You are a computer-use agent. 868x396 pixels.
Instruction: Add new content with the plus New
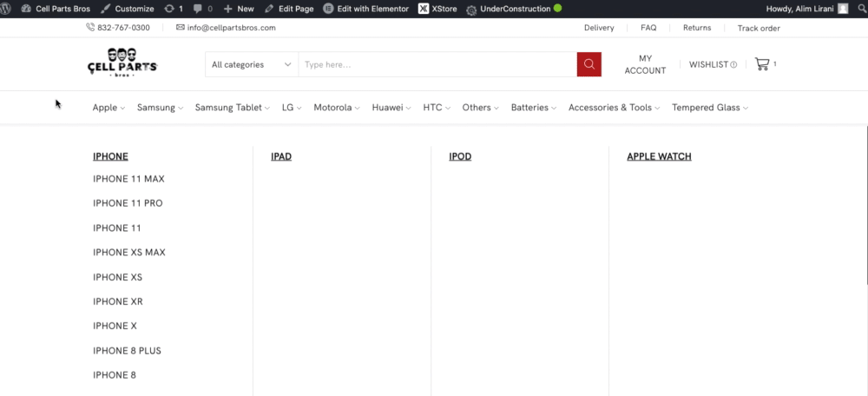(x=239, y=9)
